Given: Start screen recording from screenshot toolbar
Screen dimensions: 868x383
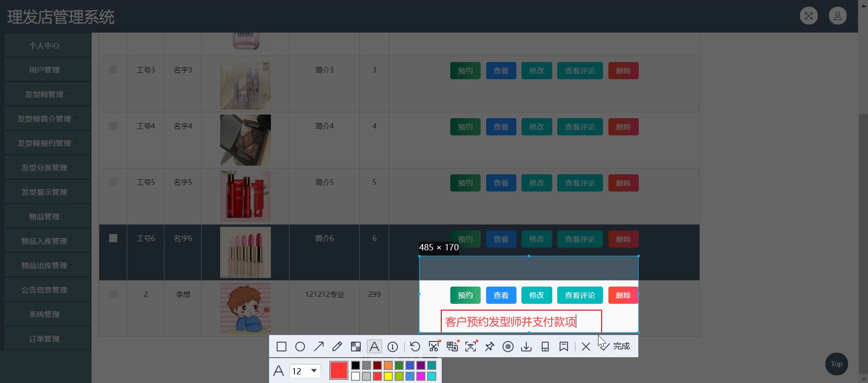Looking at the screenshot, I should [x=508, y=347].
